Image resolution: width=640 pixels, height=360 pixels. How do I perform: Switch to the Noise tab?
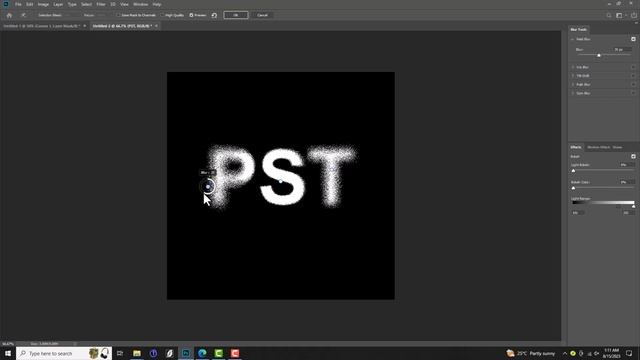618,147
